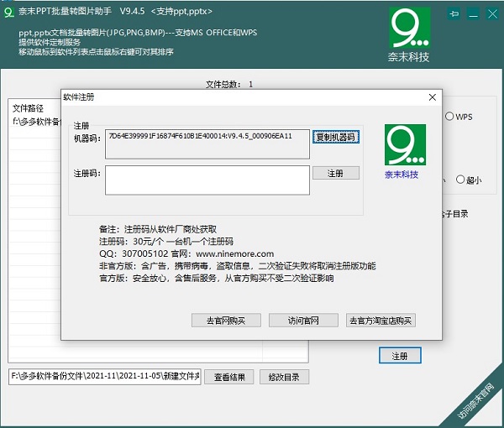Focus the 注册码 input field

(207, 180)
